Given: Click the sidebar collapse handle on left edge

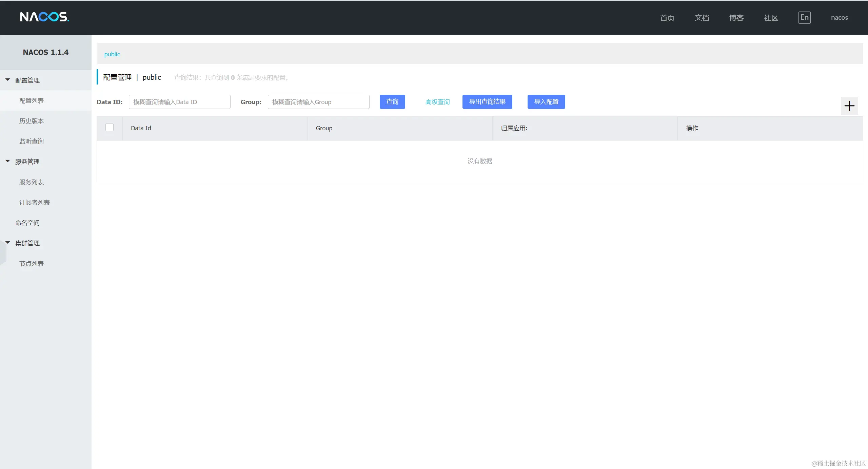Looking at the screenshot, I should coord(3,253).
